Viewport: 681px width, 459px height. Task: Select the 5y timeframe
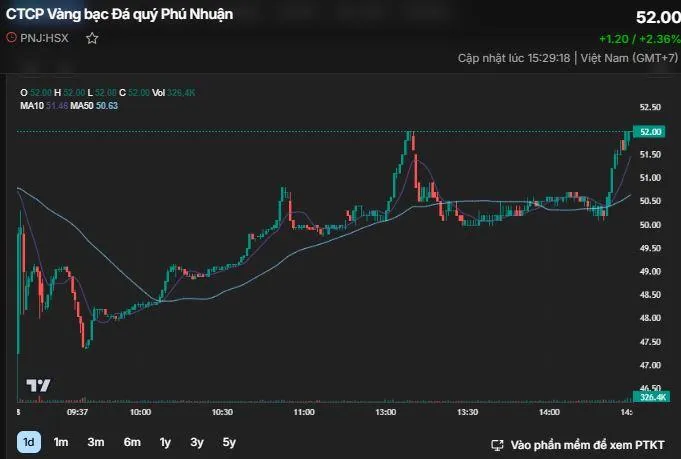(x=229, y=442)
